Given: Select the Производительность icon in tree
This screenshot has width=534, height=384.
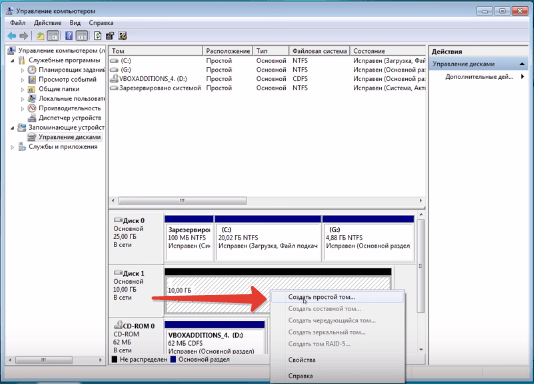Looking at the screenshot, I should tap(32, 108).
